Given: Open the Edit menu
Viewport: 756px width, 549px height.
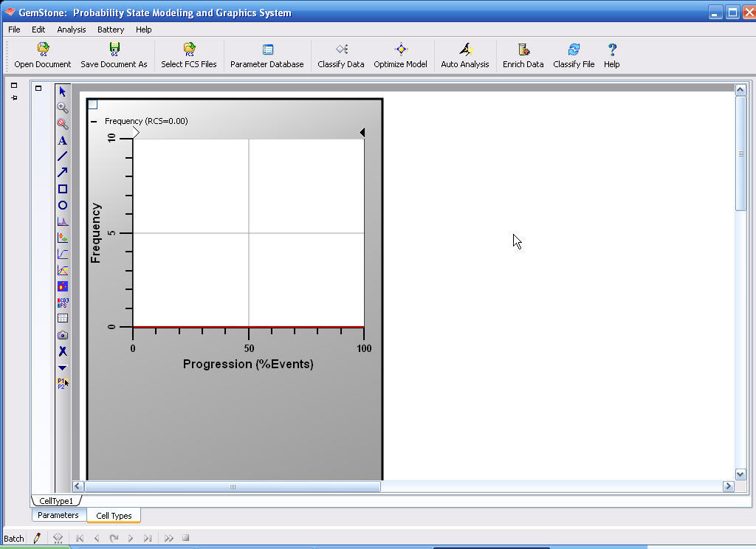Looking at the screenshot, I should (38, 30).
